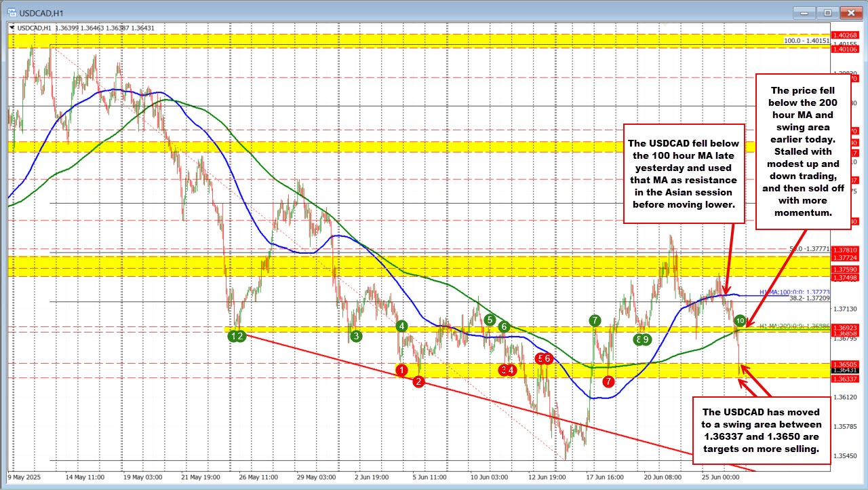
Task: Select the swing area targets annotation box
Action: (x=762, y=430)
